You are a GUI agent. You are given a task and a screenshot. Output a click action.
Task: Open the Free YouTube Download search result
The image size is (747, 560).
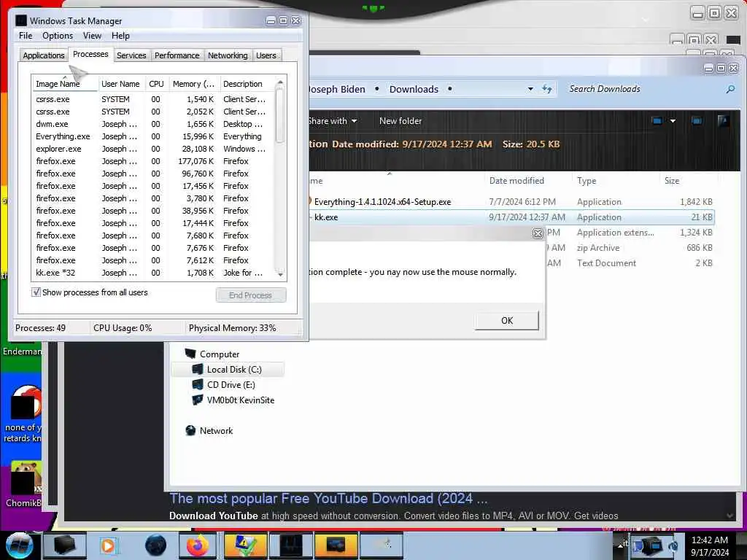(x=328, y=499)
